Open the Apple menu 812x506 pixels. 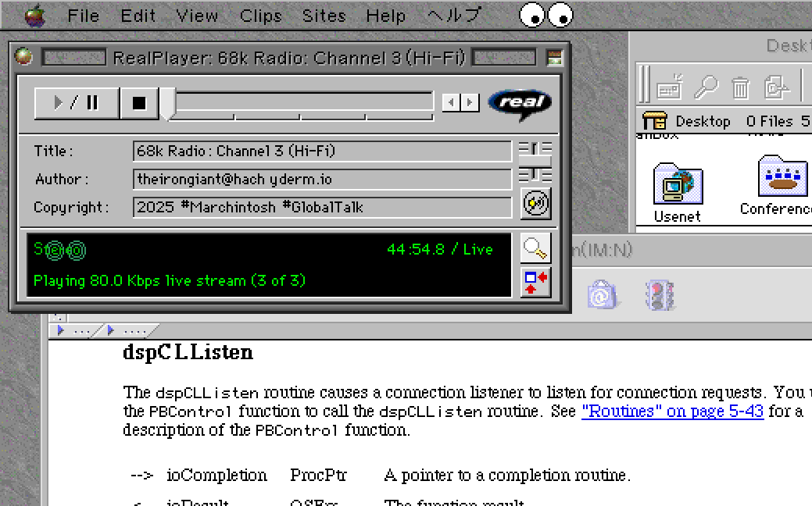point(35,16)
